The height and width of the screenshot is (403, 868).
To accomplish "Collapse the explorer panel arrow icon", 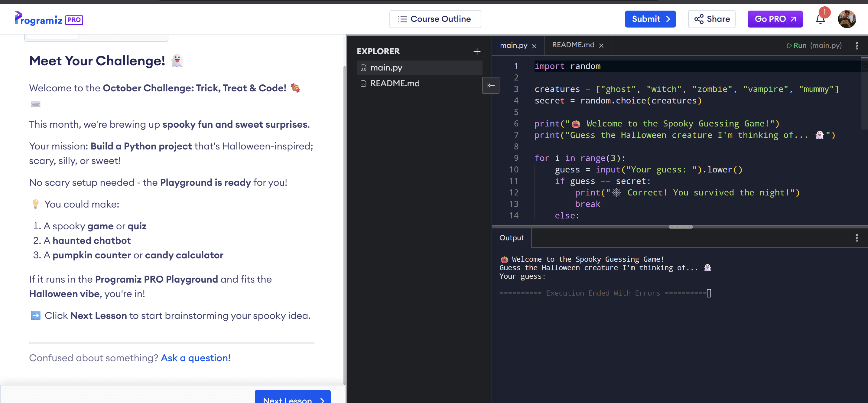I will pyautogui.click(x=491, y=85).
